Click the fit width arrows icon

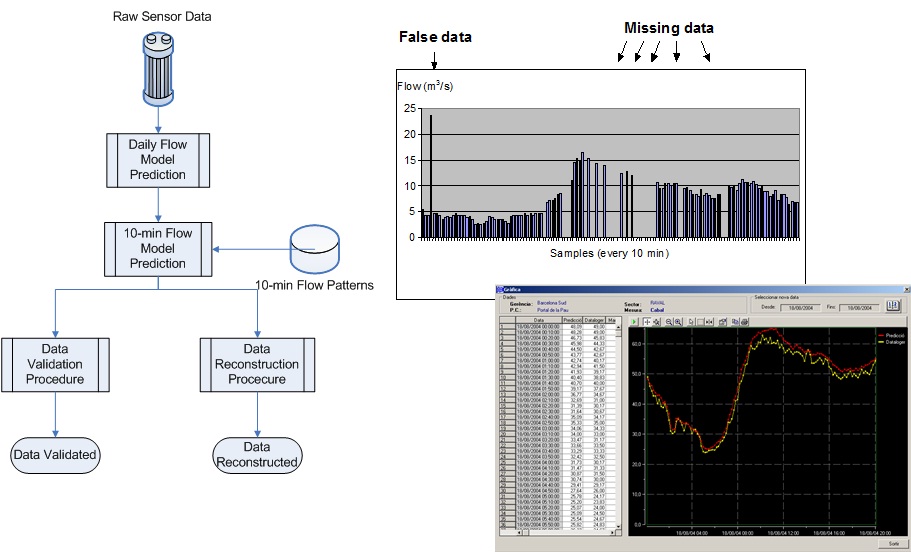coord(709,322)
